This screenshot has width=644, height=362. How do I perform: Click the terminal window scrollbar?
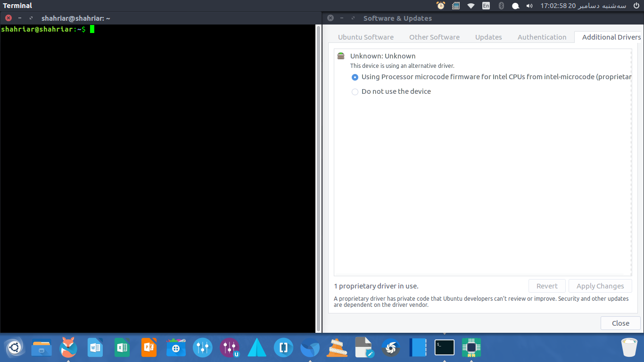point(318,179)
